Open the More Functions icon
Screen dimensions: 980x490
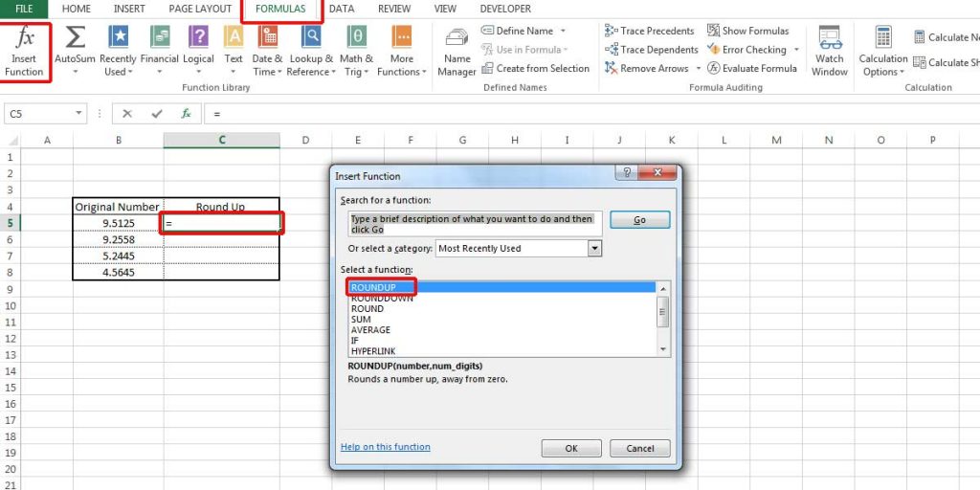pyautogui.click(x=401, y=37)
